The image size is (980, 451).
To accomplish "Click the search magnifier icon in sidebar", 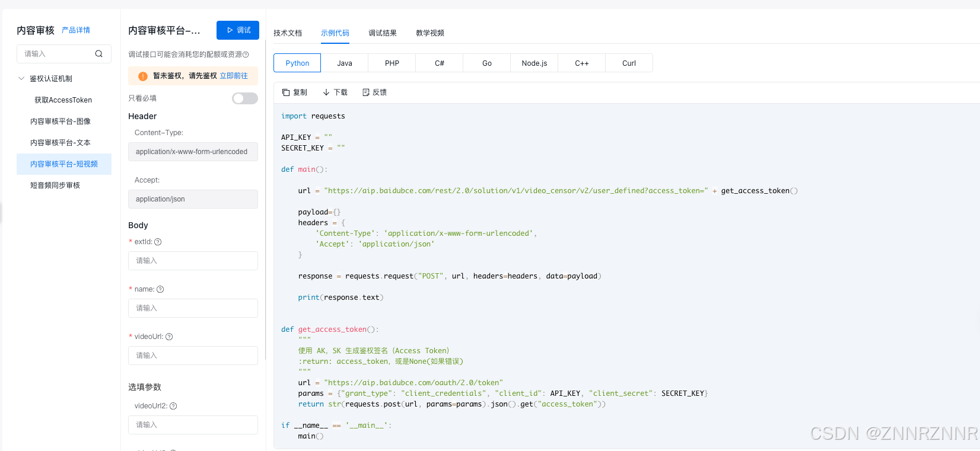I will (98, 54).
